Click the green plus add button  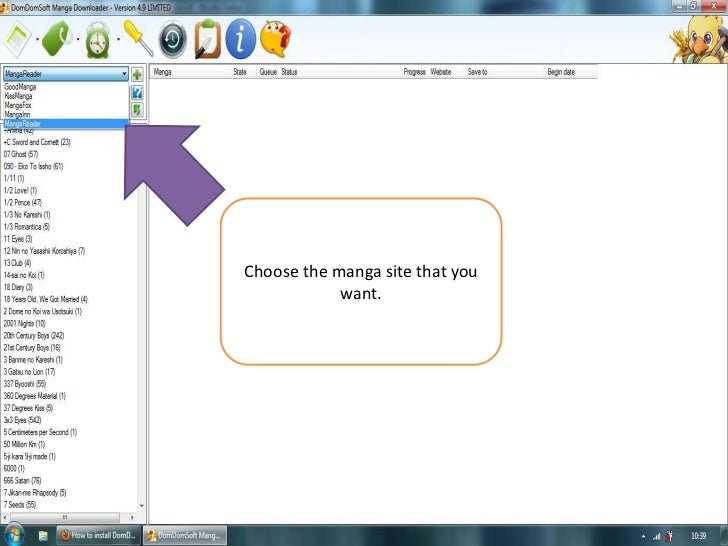(137, 74)
